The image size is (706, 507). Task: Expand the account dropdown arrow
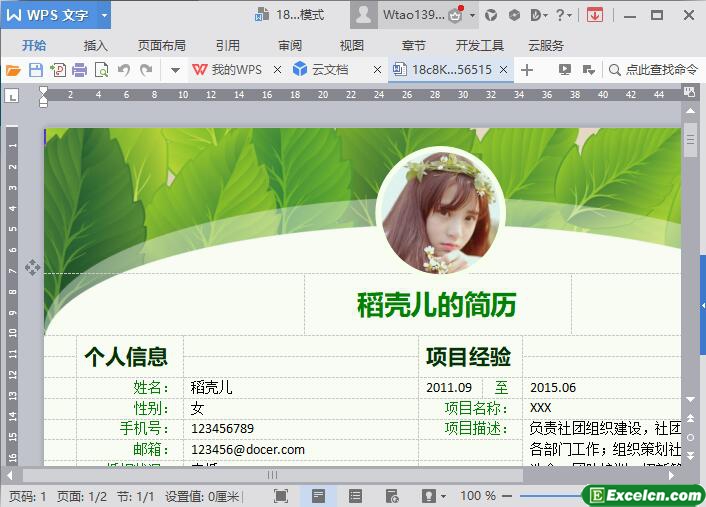[x=472, y=15]
